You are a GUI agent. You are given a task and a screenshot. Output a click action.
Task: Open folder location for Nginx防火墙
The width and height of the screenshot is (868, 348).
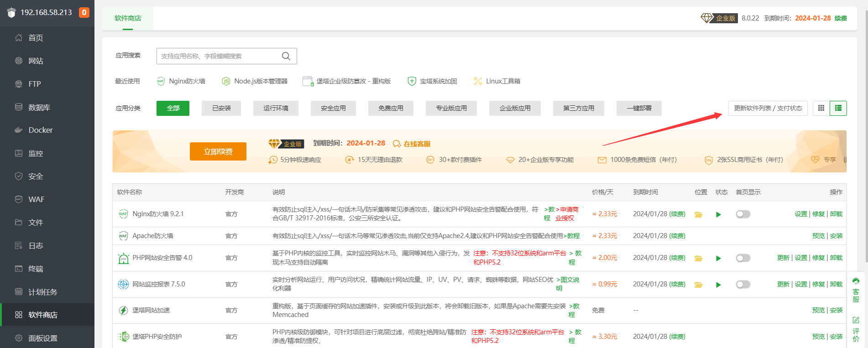tap(698, 214)
